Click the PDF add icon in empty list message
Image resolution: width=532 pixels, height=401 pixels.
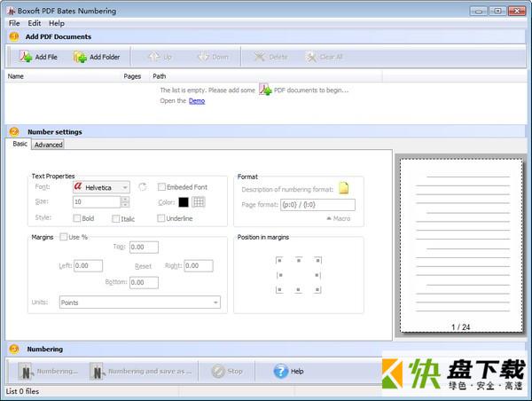(x=265, y=90)
